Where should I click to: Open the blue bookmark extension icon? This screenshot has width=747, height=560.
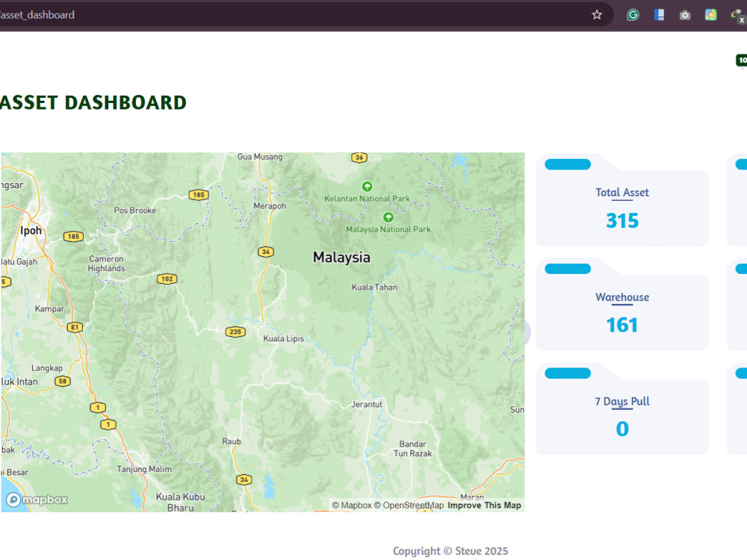point(660,15)
